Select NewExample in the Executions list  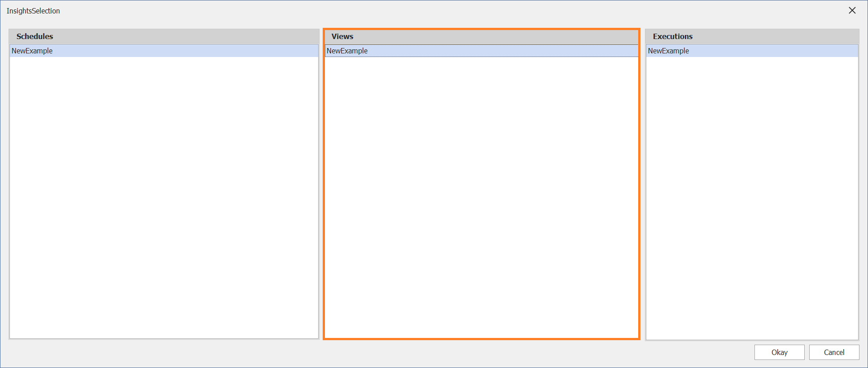pos(752,51)
